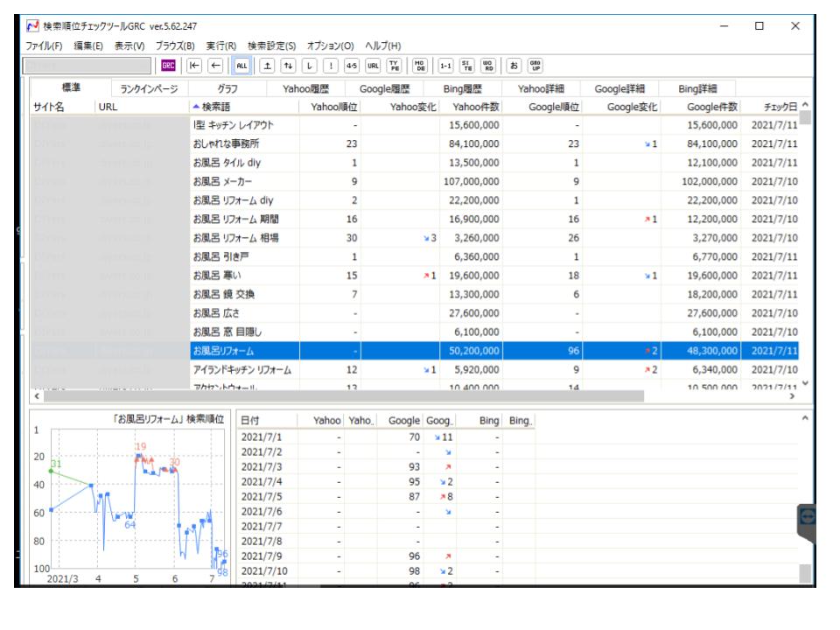
Task: Click the お風呂リフォーム ranking graph
Action: click(130, 498)
